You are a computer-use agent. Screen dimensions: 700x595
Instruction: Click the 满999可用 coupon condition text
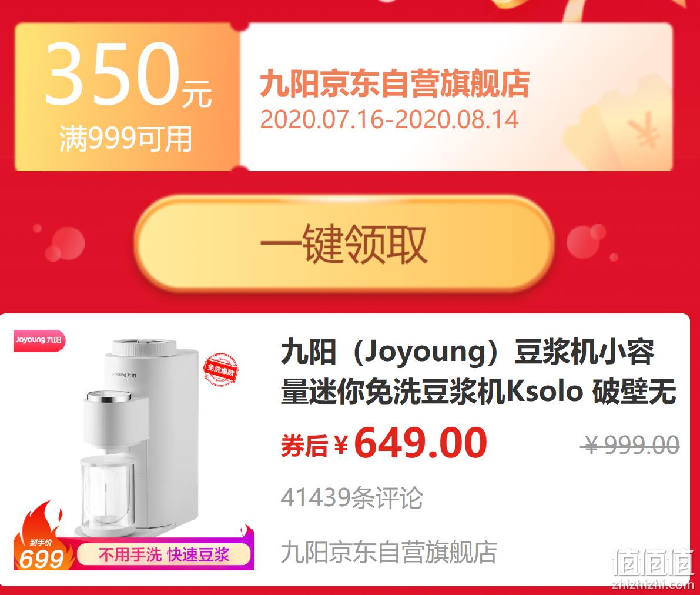pyautogui.click(x=126, y=139)
